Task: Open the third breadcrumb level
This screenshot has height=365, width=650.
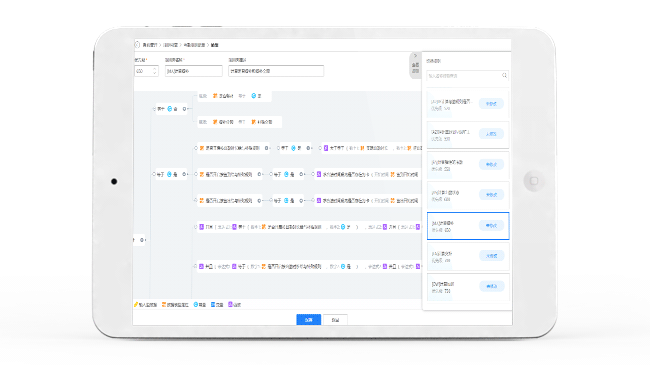Action: tap(194, 45)
